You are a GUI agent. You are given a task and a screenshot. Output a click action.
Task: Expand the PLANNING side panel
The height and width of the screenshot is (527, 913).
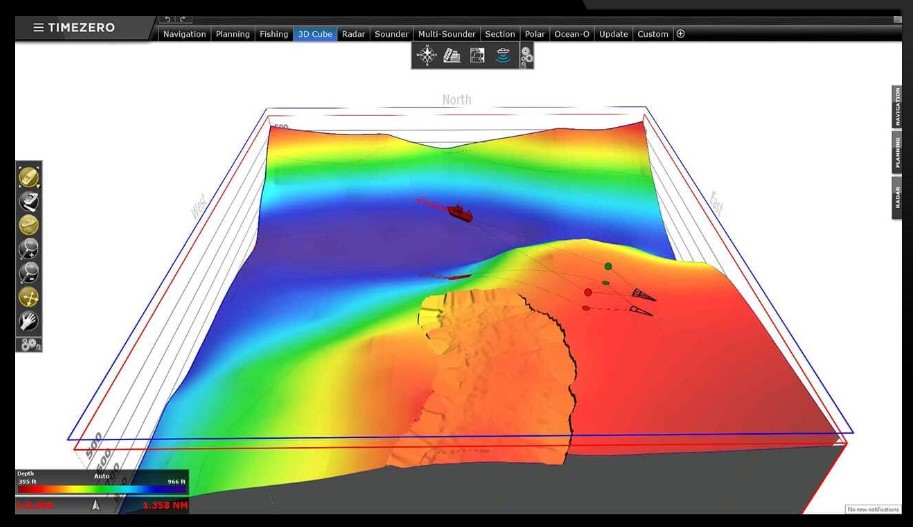(897, 152)
